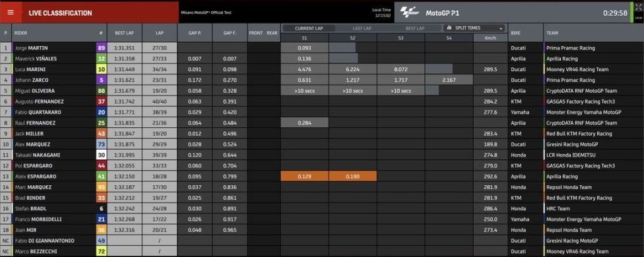Image resolution: width=644 pixels, height=257 pixels.
Task: Click Maverick Viñales' number 12 badge
Action: 101,59
